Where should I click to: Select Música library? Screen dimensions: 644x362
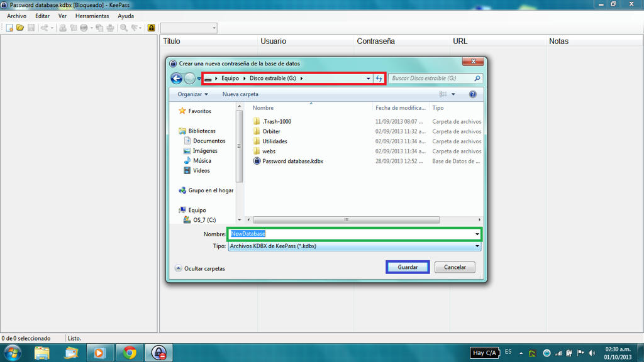coord(202,160)
